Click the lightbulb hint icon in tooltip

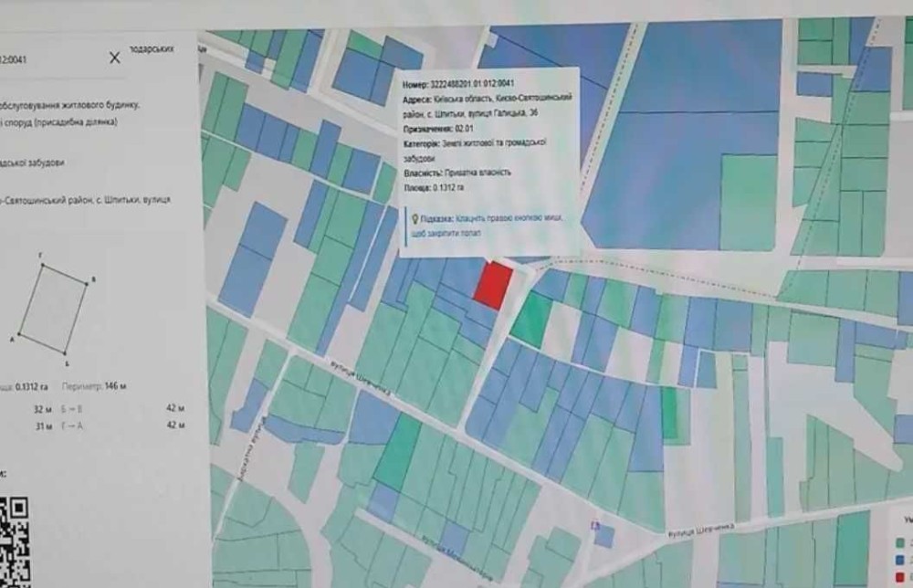(415, 219)
